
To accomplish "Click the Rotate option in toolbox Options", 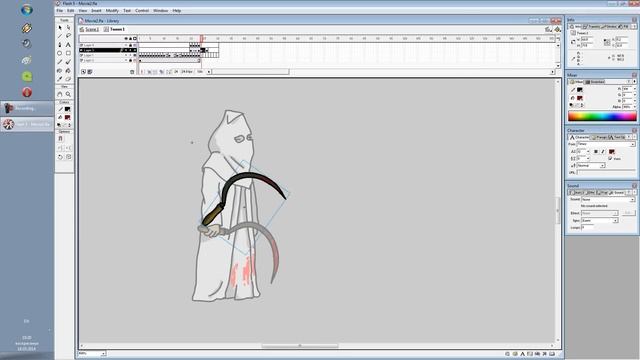I will [x=60, y=157].
